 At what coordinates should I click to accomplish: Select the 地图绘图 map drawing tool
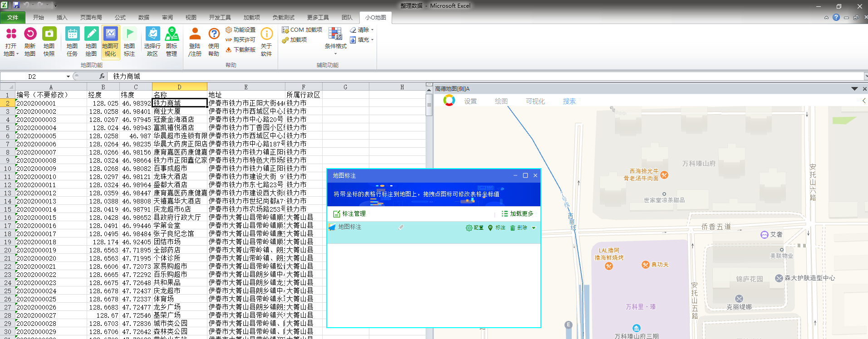[91, 41]
